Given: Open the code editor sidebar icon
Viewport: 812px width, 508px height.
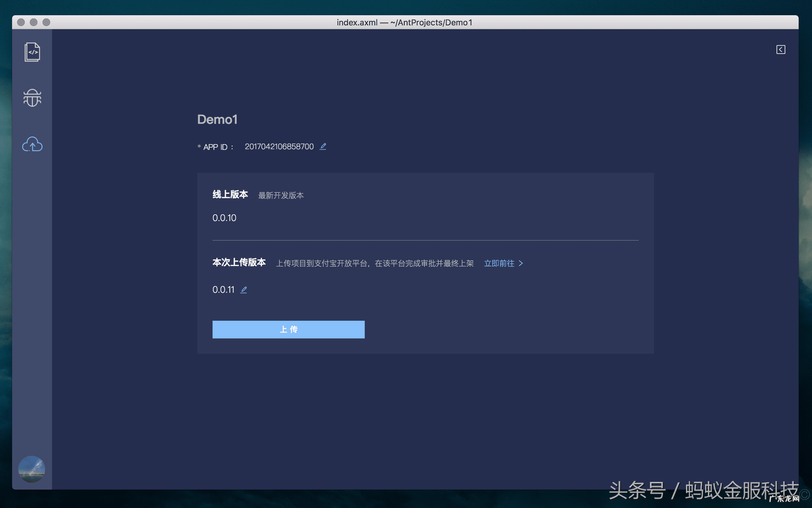Looking at the screenshot, I should pyautogui.click(x=32, y=52).
